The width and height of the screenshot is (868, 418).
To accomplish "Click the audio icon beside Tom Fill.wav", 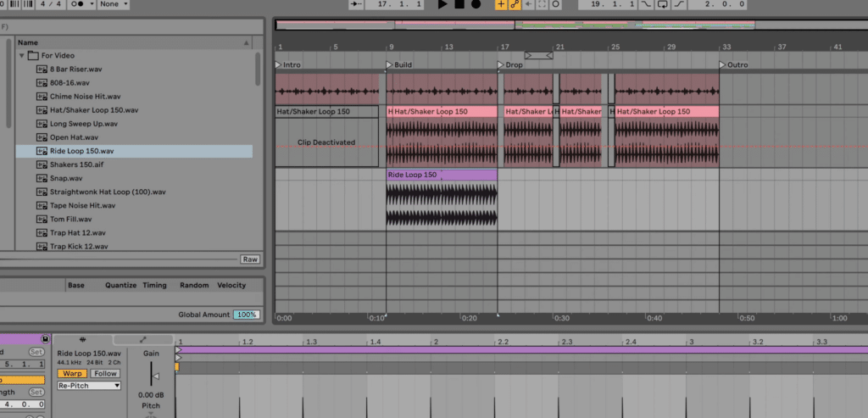I will click(41, 220).
